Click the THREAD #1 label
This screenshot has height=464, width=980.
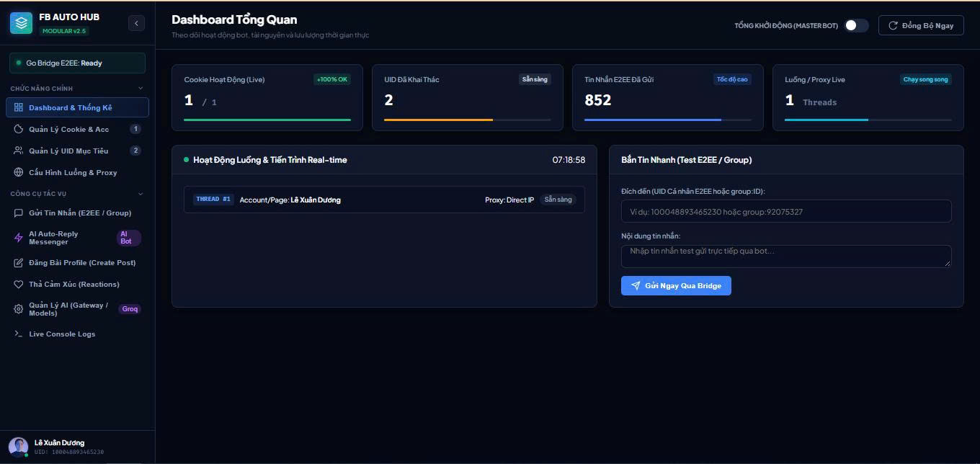point(213,199)
